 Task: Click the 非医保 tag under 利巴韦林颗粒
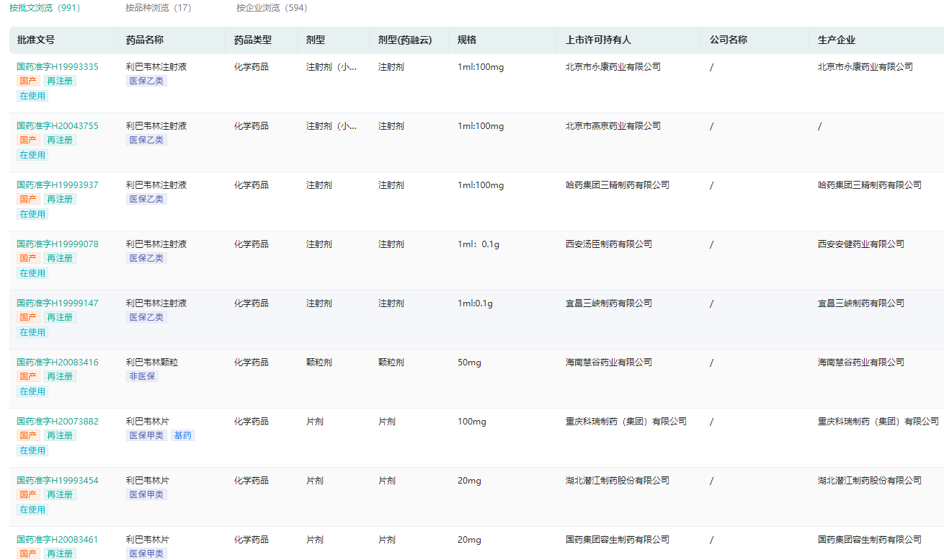(143, 376)
